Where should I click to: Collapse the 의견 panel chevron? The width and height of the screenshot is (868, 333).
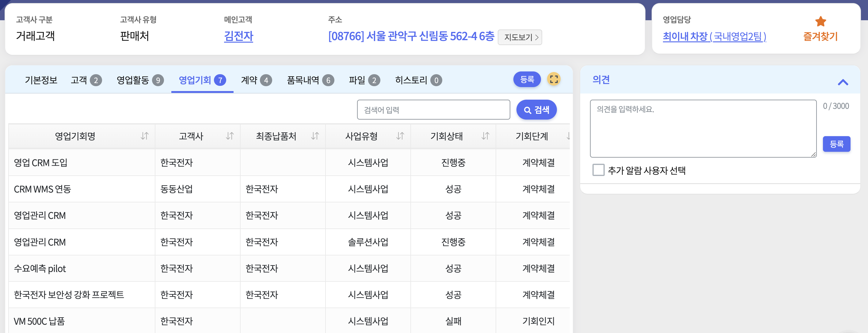(843, 82)
